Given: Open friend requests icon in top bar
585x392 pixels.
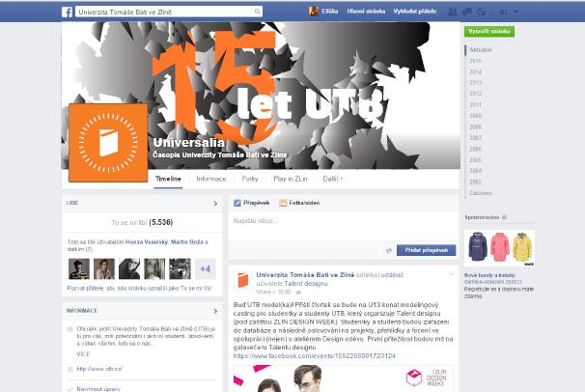Looking at the screenshot, I should point(453,12).
